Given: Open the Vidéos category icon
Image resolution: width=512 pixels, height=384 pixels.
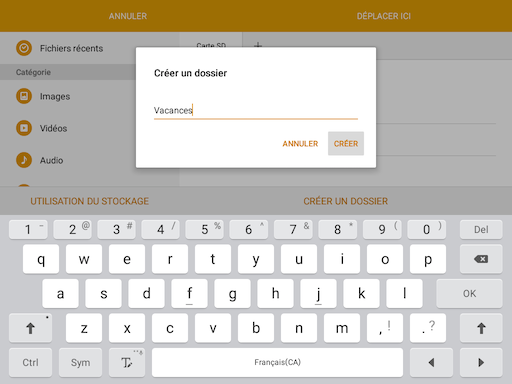Looking at the screenshot, I should pos(24,128).
